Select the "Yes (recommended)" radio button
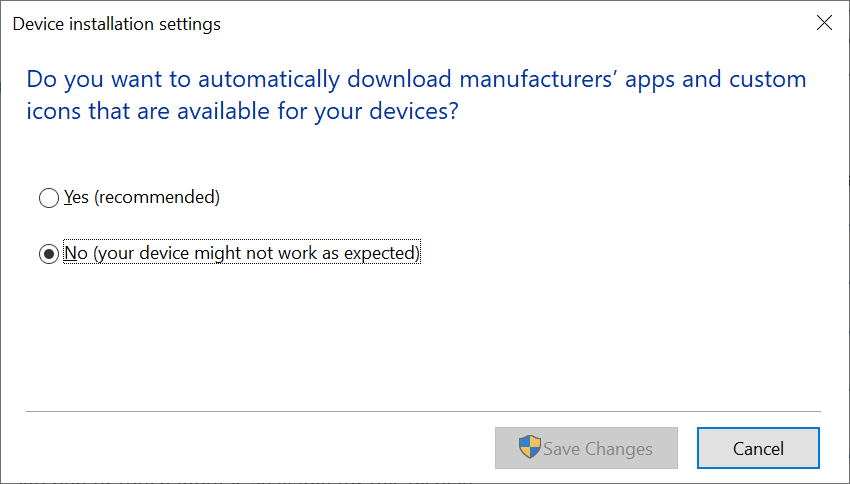The image size is (850, 484). 49,198
